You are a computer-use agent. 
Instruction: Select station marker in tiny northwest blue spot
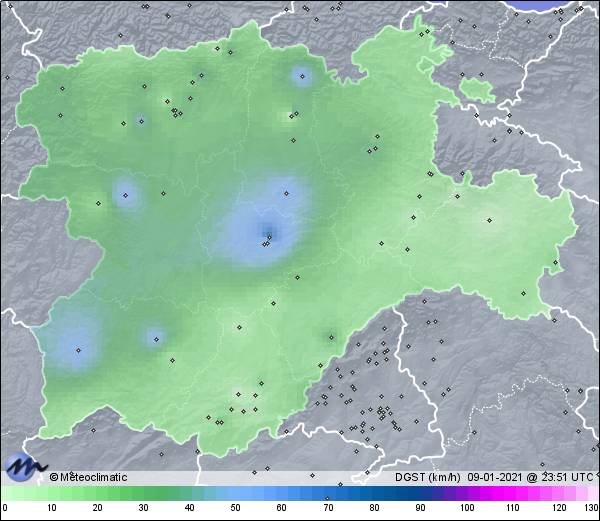click(x=142, y=121)
